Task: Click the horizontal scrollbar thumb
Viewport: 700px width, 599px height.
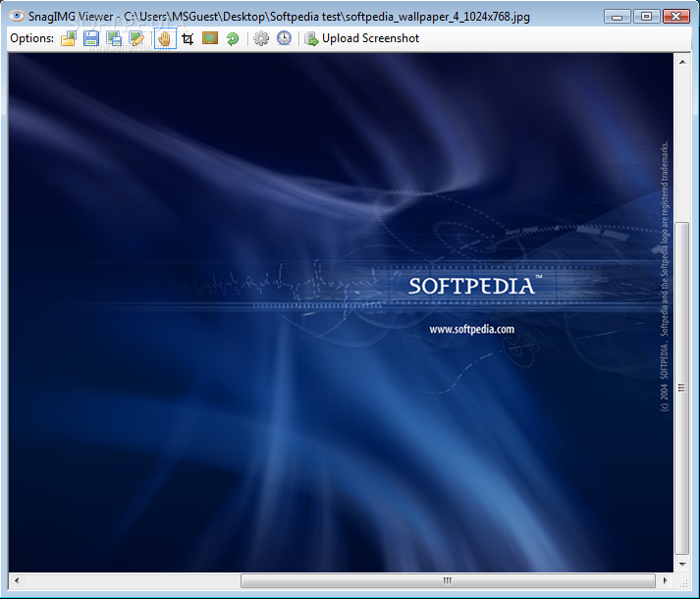Action: [448, 580]
